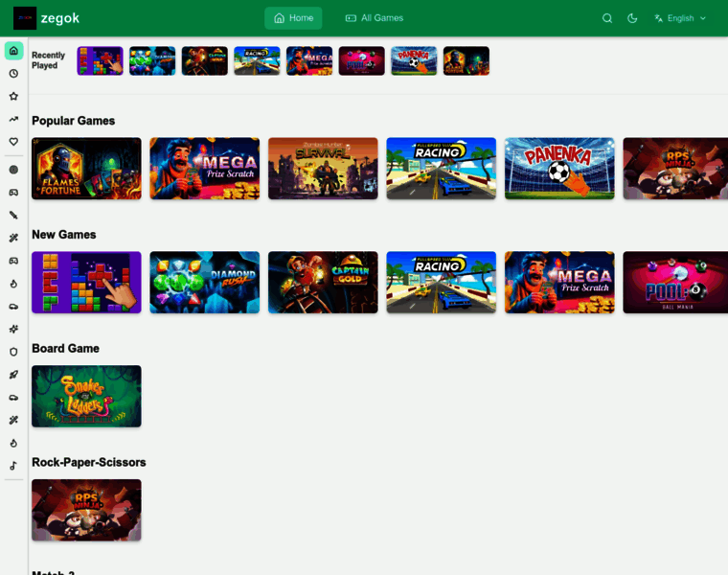Switch to the All Games tab
The height and width of the screenshot is (575, 728).
375,18
